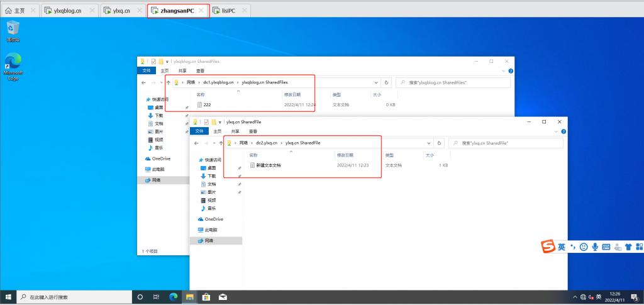Open the Recycle Bin desktop icon
Viewport: 644px width, 305px height.
(13, 31)
